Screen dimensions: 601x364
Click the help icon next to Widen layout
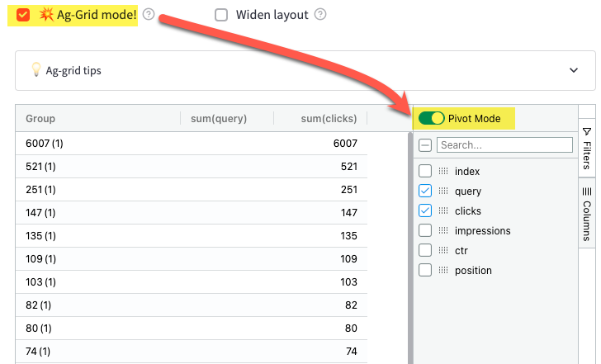coord(320,14)
